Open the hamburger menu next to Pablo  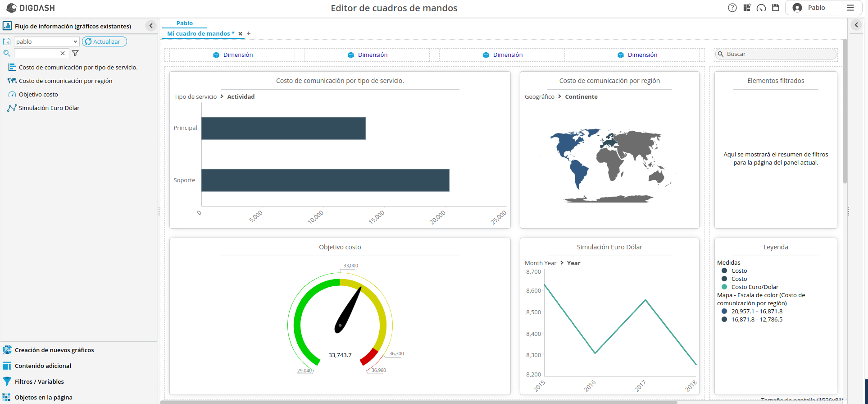[x=850, y=8]
